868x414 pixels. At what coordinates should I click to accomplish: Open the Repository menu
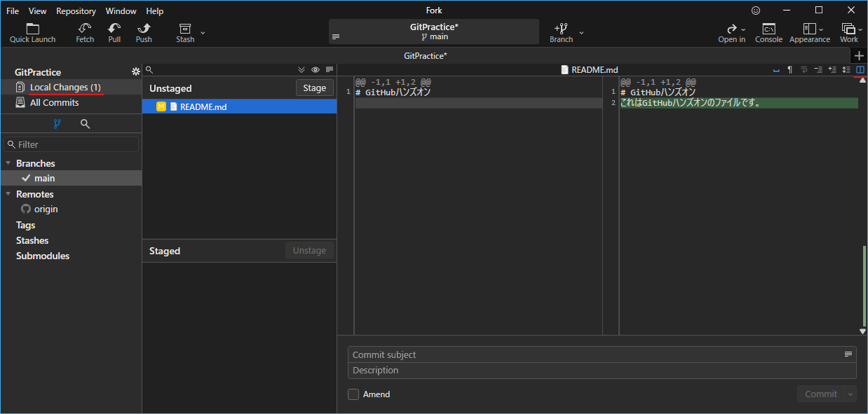76,11
